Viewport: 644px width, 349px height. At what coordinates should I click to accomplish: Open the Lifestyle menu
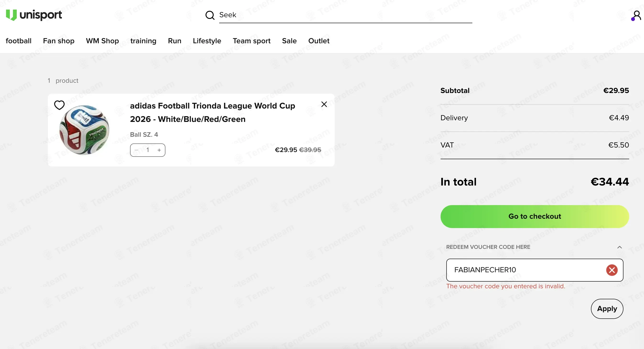[x=207, y=41]
